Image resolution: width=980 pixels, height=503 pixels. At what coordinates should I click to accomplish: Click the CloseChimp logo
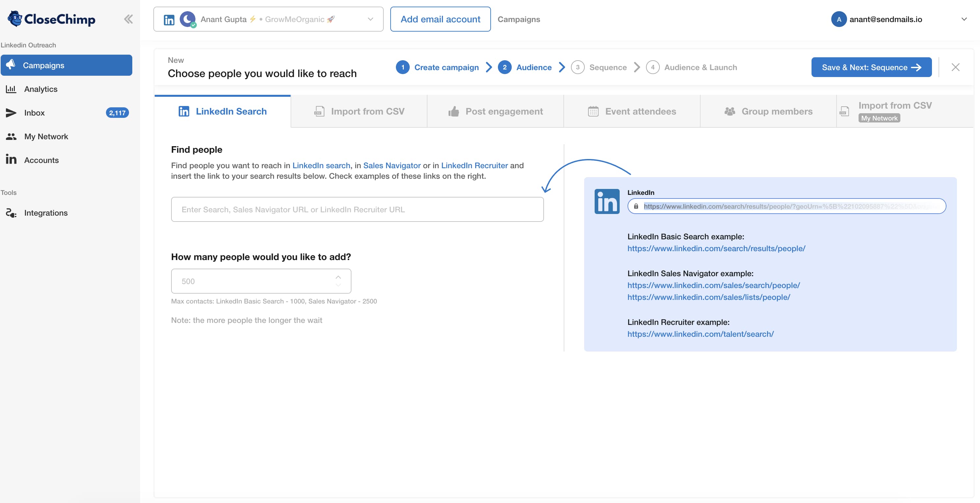[x=52, y=19]
